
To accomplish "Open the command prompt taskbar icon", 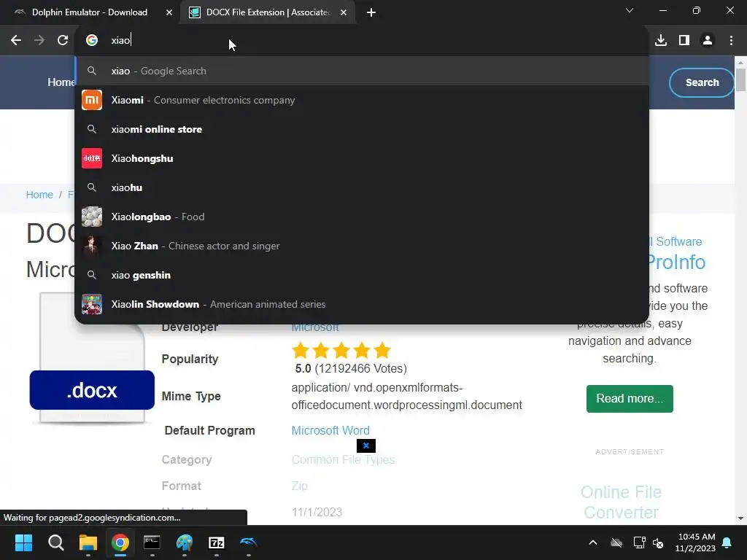I will click(x=152, y=542).
